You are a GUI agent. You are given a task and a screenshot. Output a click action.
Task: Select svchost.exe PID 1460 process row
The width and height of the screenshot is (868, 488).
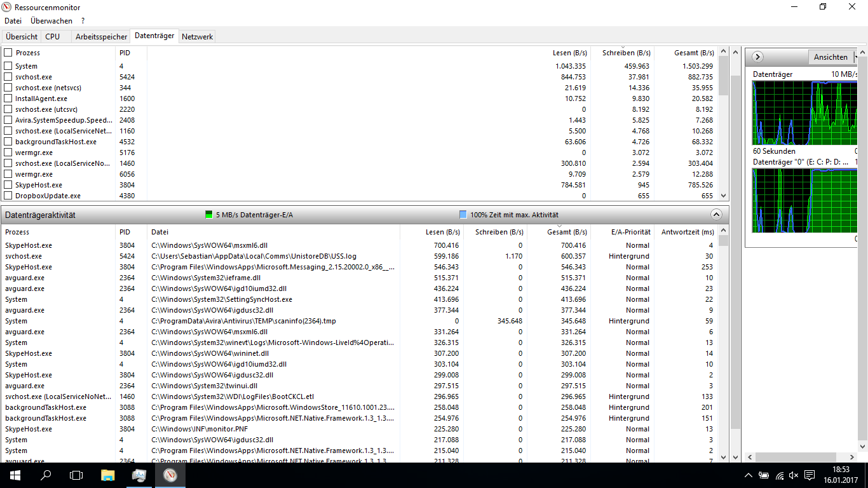360,163
